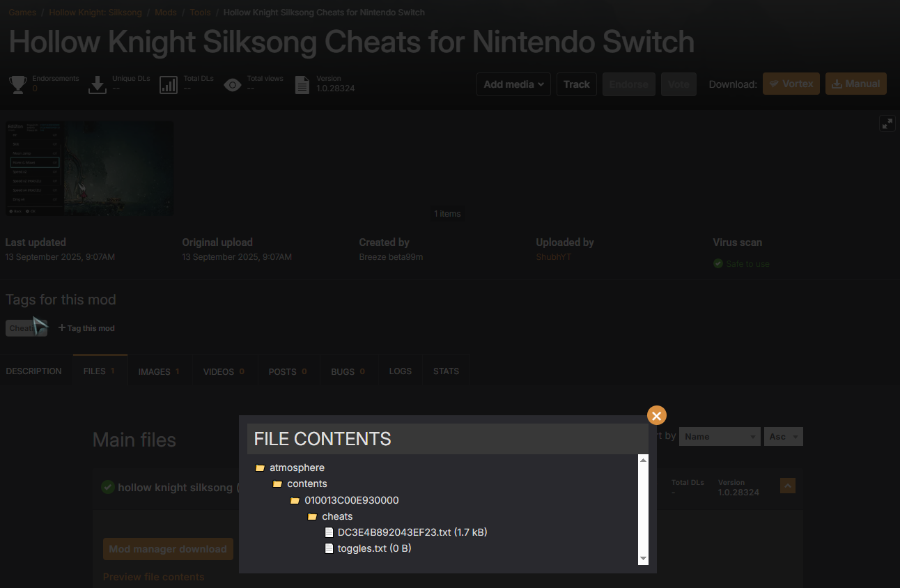Open the Asc sort order dropdown
900x588 pixels.
(x=784, y=437)
